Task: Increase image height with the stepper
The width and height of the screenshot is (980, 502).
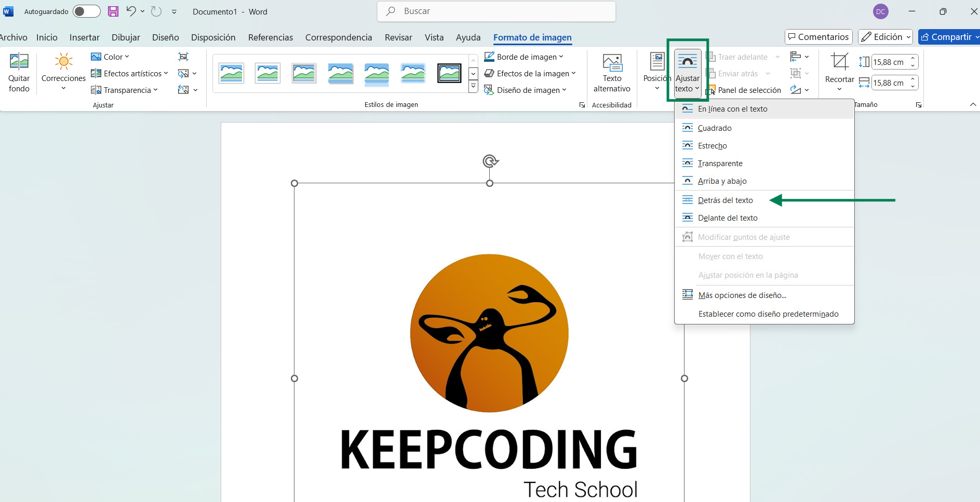Action: (913, 58)
